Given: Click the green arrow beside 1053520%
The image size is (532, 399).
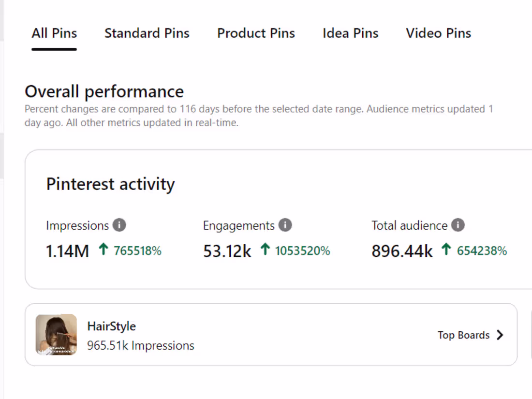Looking at the screenshot, I should 265,250.
